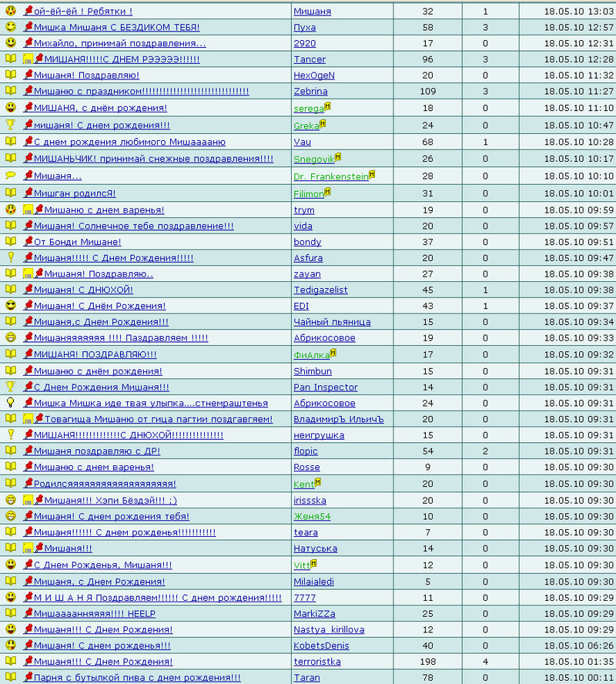Viewport: 616px width, 684px height.
Task: Click the surprised smiley icon beside "ой-ёй-ёй ! Ребятки !"
Action: pyautogui.click(x=11, y=11)
